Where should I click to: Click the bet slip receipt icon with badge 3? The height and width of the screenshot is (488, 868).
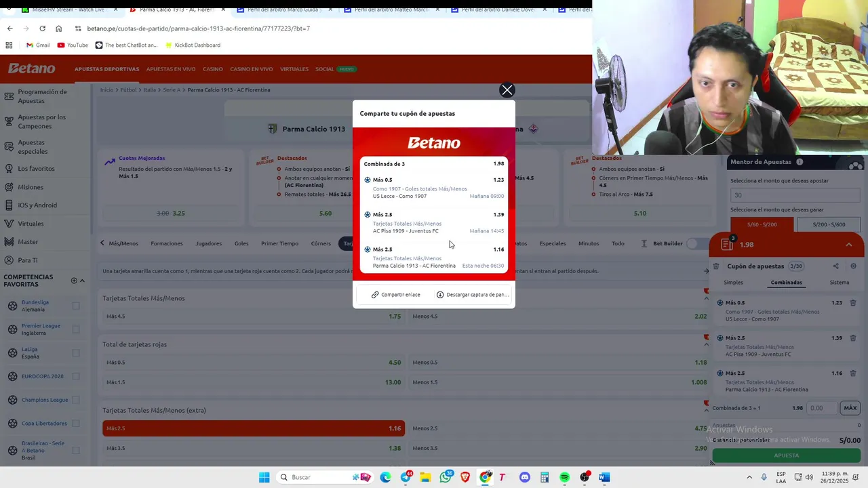727,244
